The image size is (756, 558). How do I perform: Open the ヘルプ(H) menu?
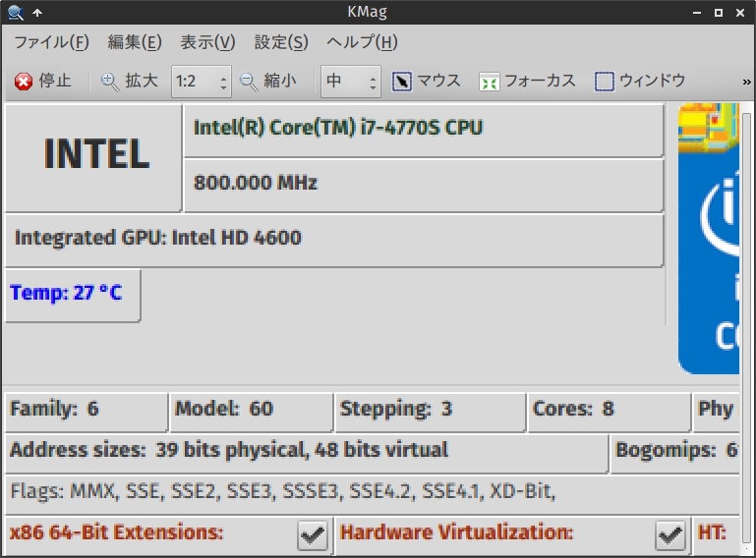click(x=362, y=42)
